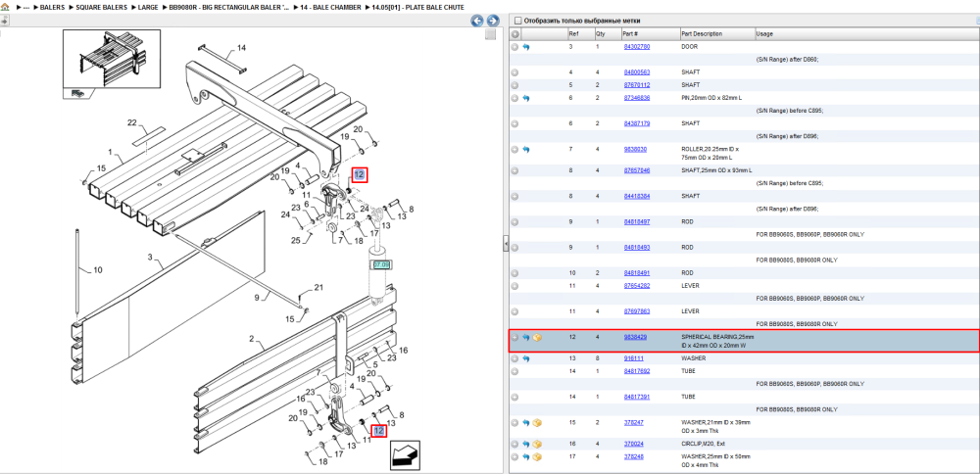Open substitution arrow for CIRCLIP 370024

525,444
